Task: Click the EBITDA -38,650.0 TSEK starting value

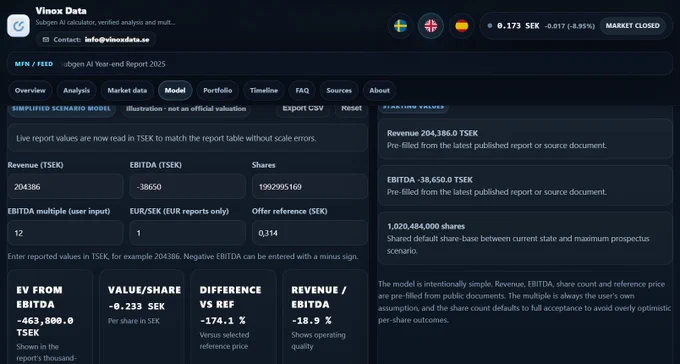Action: [525, 185]
